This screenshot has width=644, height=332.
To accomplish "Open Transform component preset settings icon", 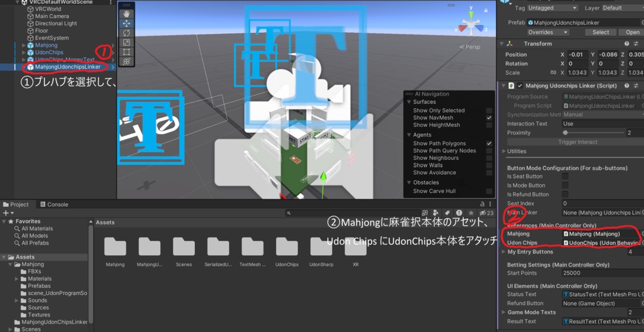I will 636,43.
